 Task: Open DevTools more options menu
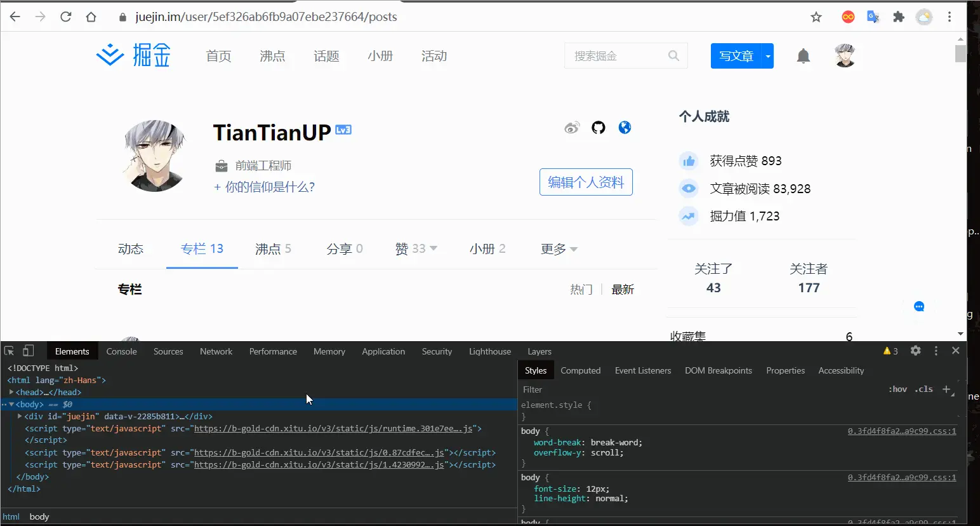point(936,351)
